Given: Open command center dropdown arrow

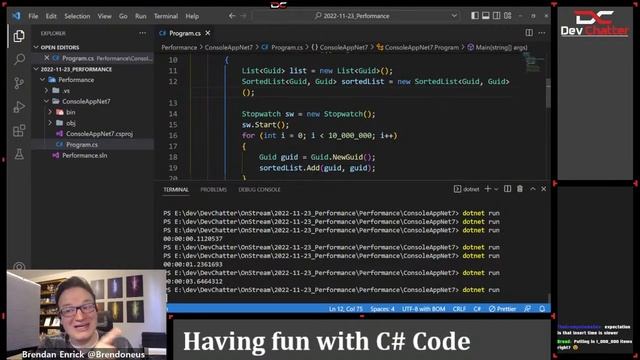Looking at the screenshot, I should pyautogui.click(x=454, y=16).
